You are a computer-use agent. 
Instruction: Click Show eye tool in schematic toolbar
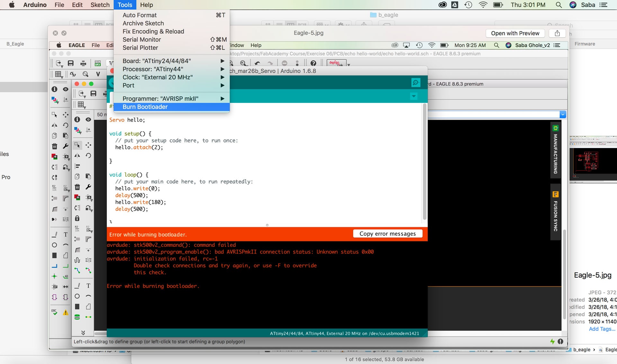[x=66, y=89]
